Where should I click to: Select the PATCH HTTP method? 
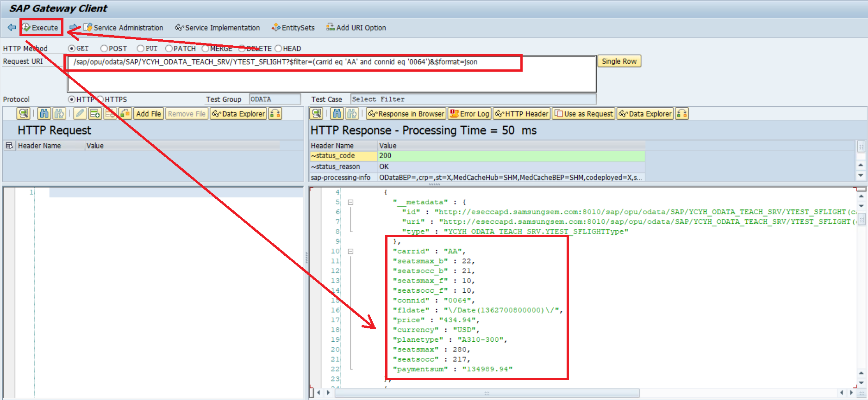coord(169,49)
